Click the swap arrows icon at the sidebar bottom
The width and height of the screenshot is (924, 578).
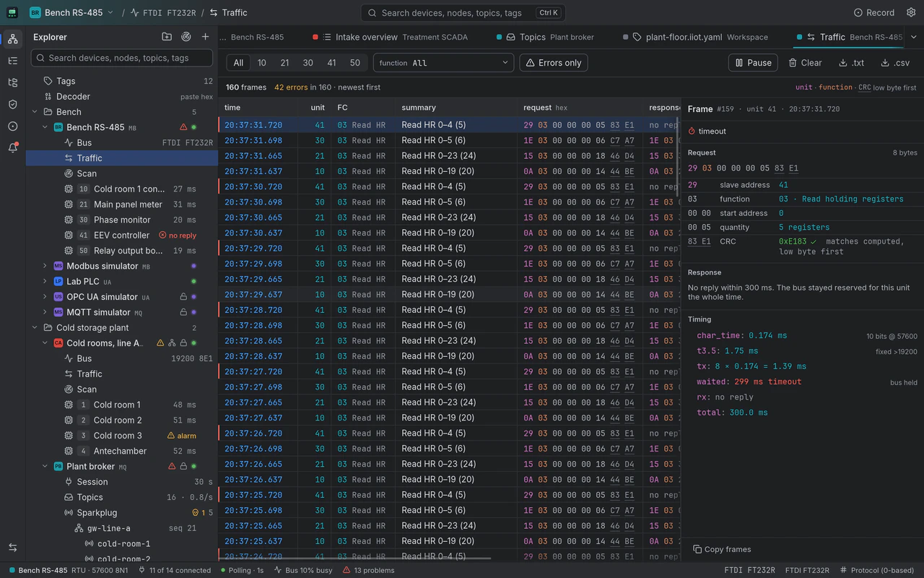pos(12,548)
